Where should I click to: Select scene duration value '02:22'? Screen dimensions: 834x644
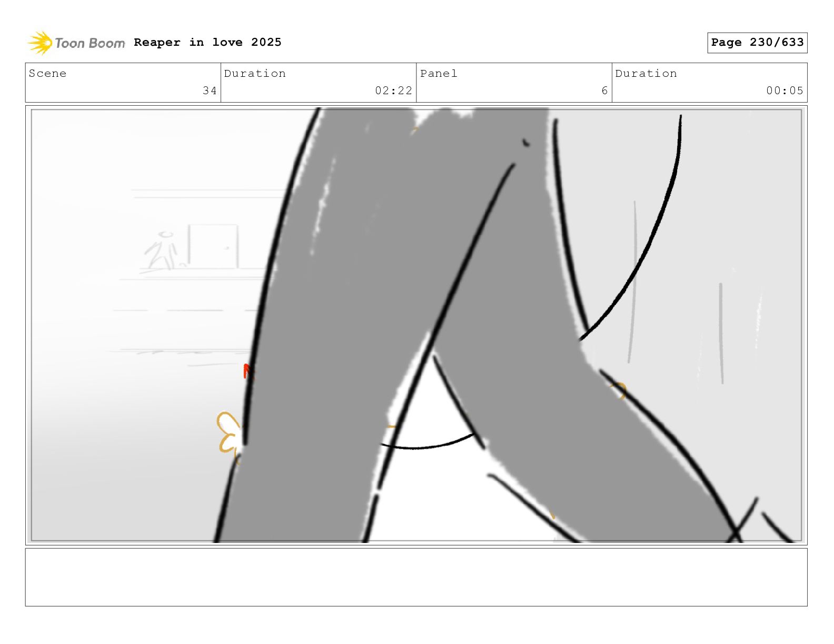[393, 91]
